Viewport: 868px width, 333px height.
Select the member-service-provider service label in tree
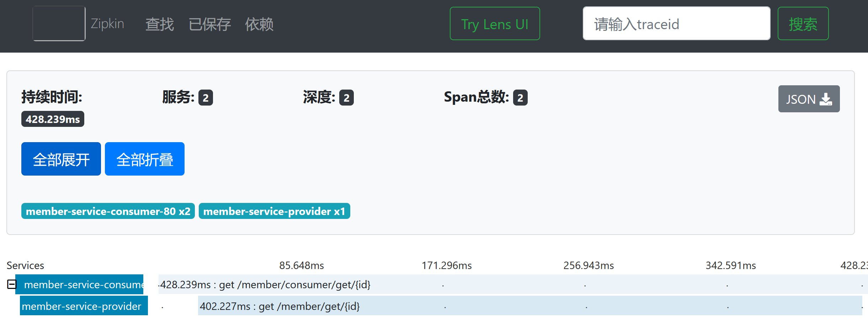point(84,306)
